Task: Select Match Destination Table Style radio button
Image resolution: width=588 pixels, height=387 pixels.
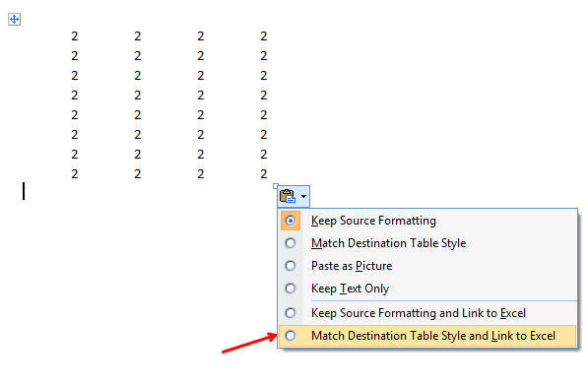Action: click(291, 243)
